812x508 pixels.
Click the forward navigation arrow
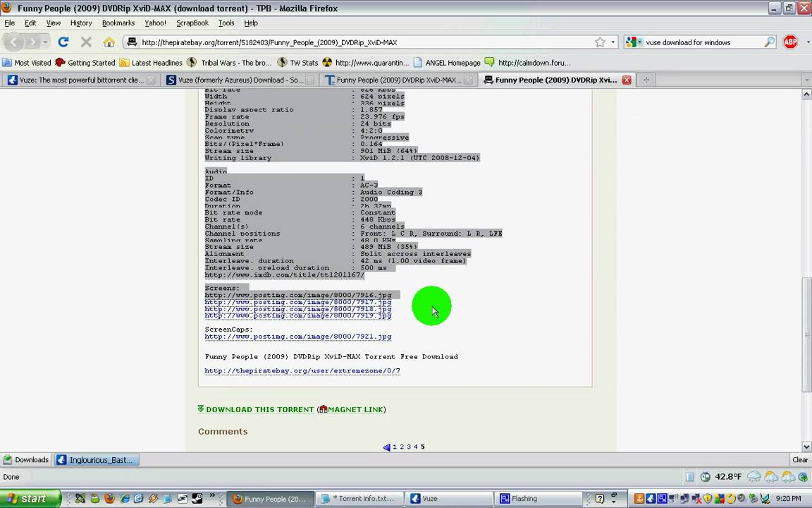pyautogui.click(x=32, y=42)
